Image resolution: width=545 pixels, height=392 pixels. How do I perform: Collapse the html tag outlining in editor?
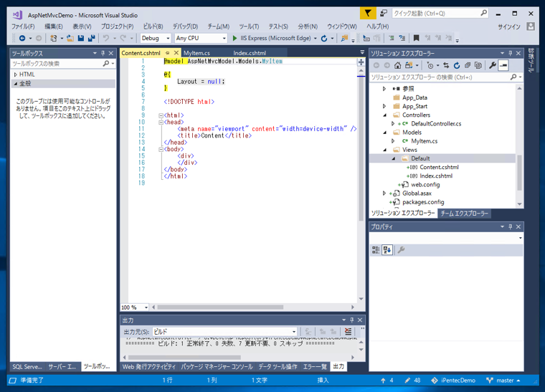tap(161, 115)
